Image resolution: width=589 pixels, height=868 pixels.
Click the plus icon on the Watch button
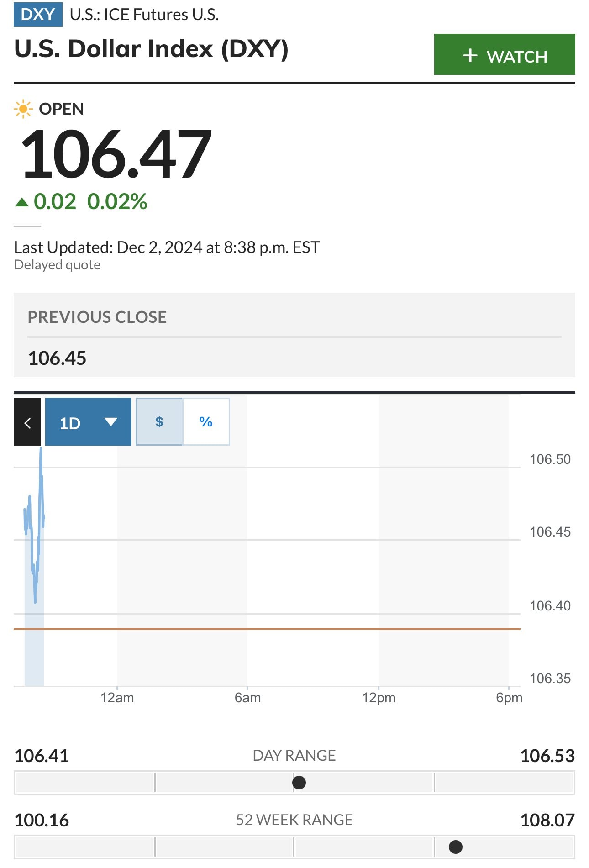point(470,56)
